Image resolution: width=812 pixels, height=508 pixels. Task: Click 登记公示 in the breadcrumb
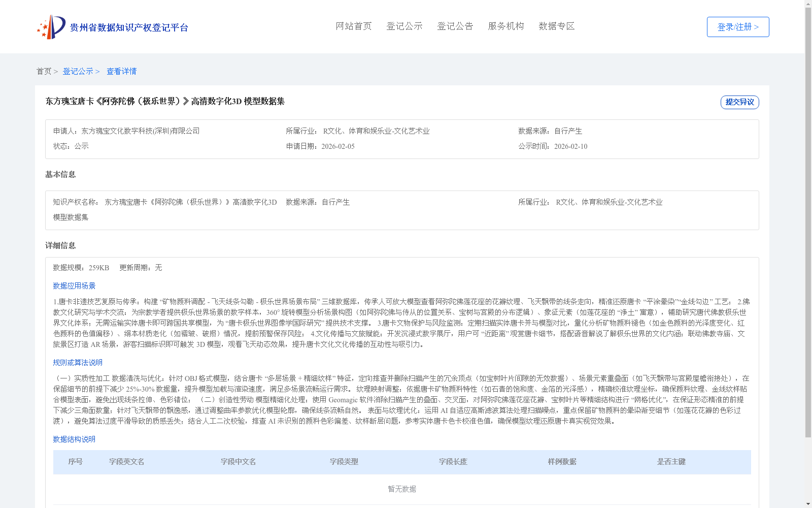coord(78,71)
